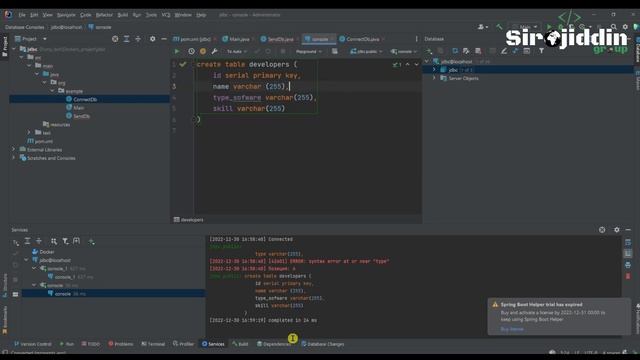640x360 pixels.
Task: Open the Terminal tool window
Action: click(153, 344)
